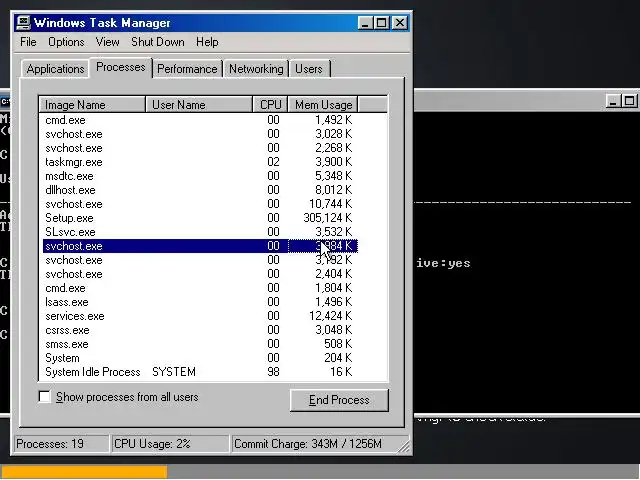Click the 305,124 K memory value
The image size is (640, 480).
tap(328, 218)
